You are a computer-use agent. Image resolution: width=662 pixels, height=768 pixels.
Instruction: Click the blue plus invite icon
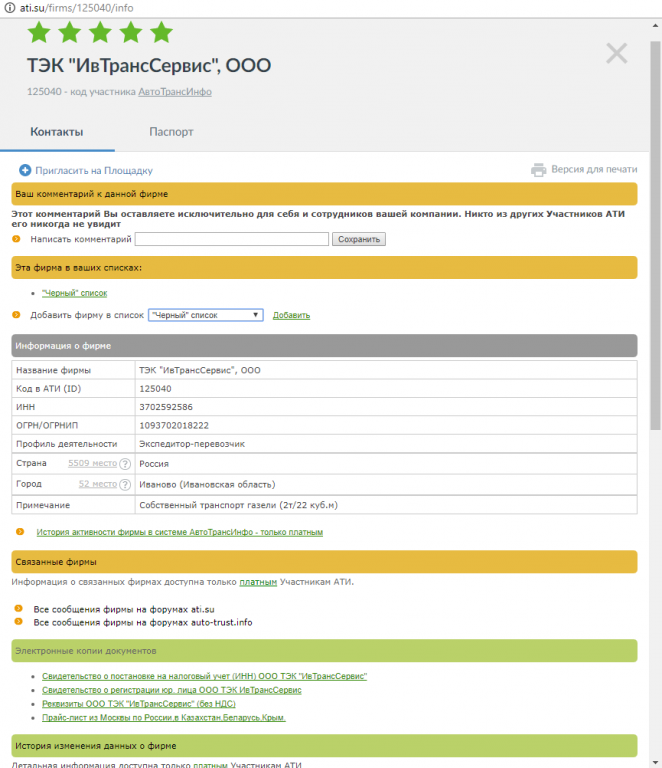click(25, 170)
